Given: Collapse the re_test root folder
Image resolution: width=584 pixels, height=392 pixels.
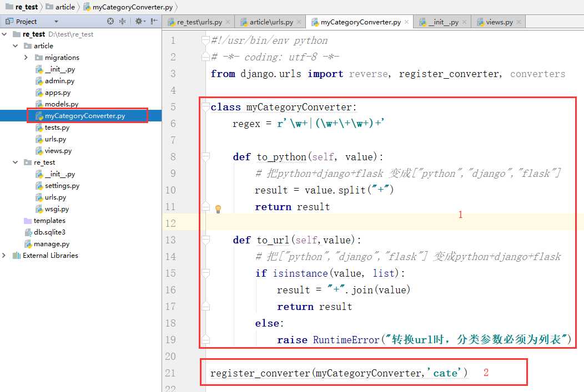Looking at the screenshot, I should 4,34.
